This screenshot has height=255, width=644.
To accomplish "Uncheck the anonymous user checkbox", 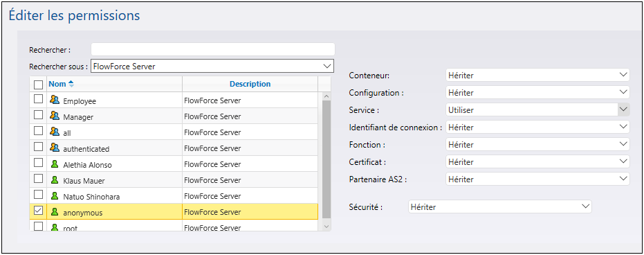I will (38, 211).
